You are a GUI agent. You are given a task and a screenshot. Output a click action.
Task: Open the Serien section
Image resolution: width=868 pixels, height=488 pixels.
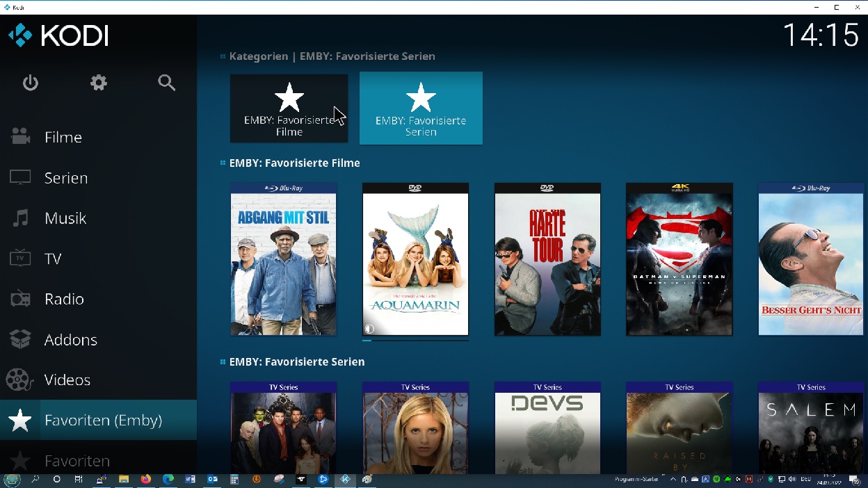pos(98,177)
